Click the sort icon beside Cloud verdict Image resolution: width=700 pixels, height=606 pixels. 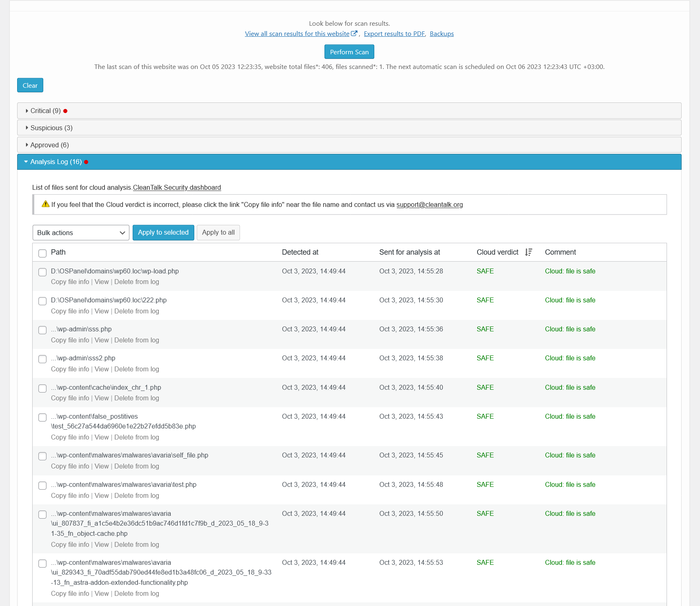[529, 252]
